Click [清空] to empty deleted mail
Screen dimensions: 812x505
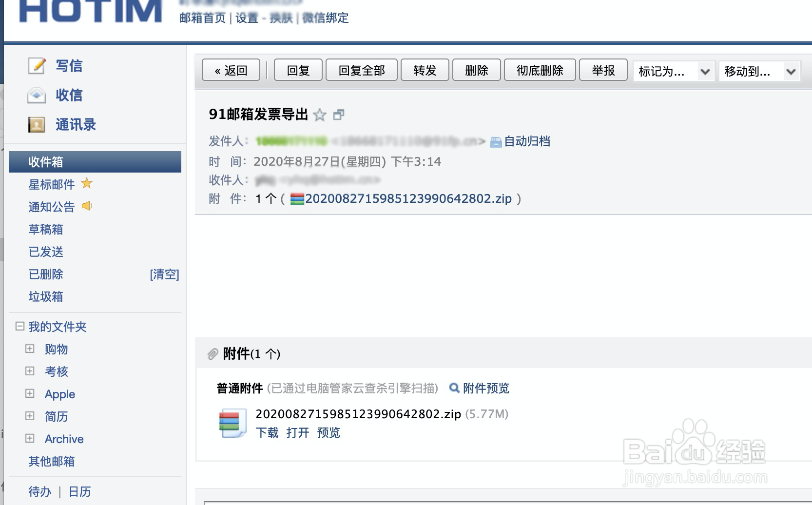(x=164, y=274)
